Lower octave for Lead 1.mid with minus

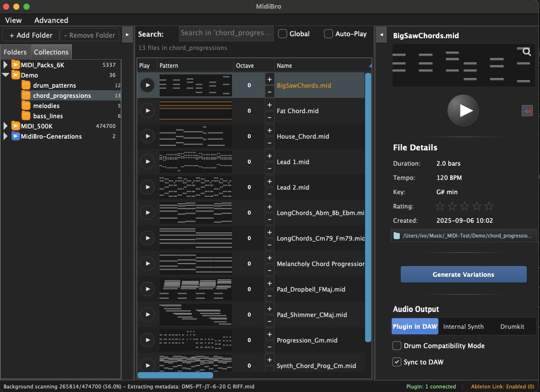pos(269,169)
